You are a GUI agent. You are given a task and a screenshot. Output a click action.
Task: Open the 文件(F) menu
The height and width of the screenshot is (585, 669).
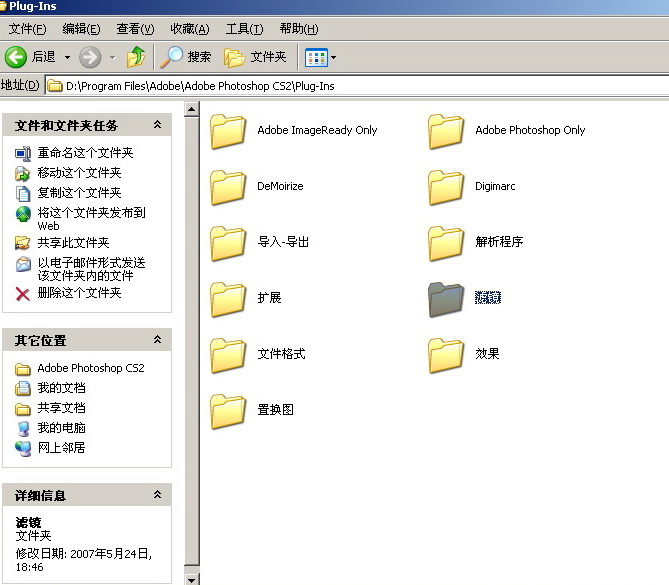click(x=28, y=29)
